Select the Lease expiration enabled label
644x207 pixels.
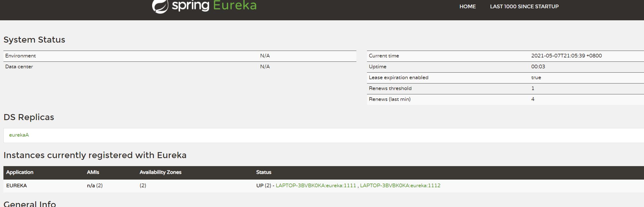(x=398, y=77)
